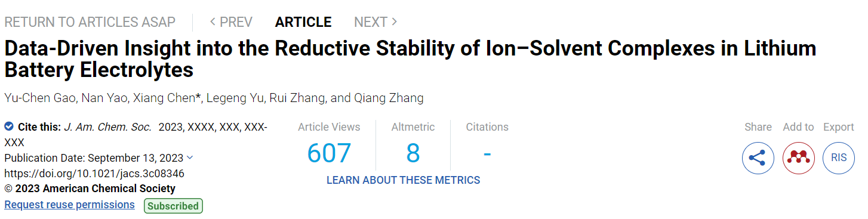This screenshot has width=868, height=219.
Task: Click the Altmetric score 8
Action: point(413,153)
